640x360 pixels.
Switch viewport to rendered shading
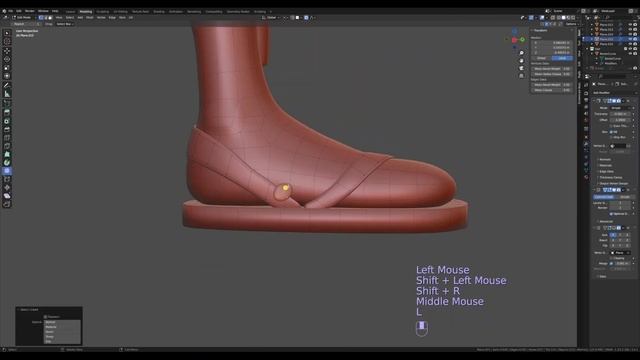573,18
